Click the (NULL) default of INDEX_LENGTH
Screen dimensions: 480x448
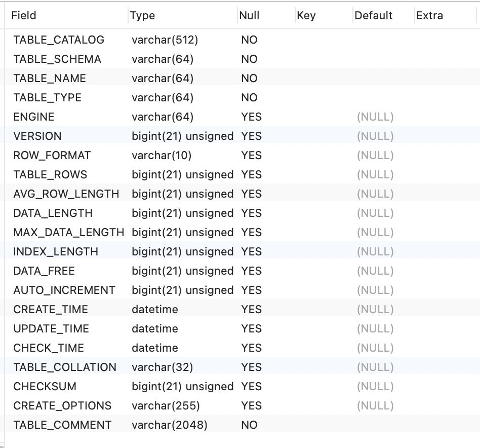tap(375, 251)
